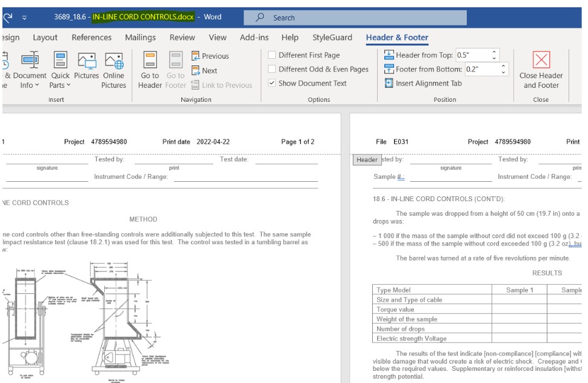Screen dimensions: 588x383
Task: Jump to the Previous header section
Action: pos(210,56)
